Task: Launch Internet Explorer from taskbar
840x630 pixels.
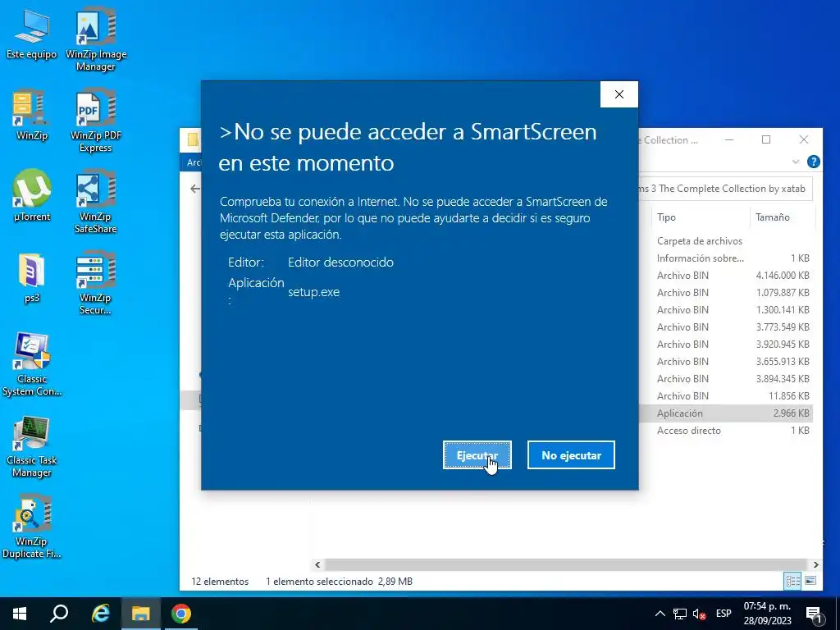Action: (100, 614)
